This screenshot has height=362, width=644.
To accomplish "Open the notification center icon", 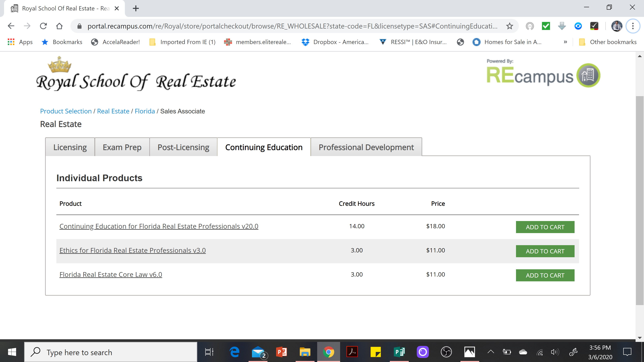I will [627, 352].
